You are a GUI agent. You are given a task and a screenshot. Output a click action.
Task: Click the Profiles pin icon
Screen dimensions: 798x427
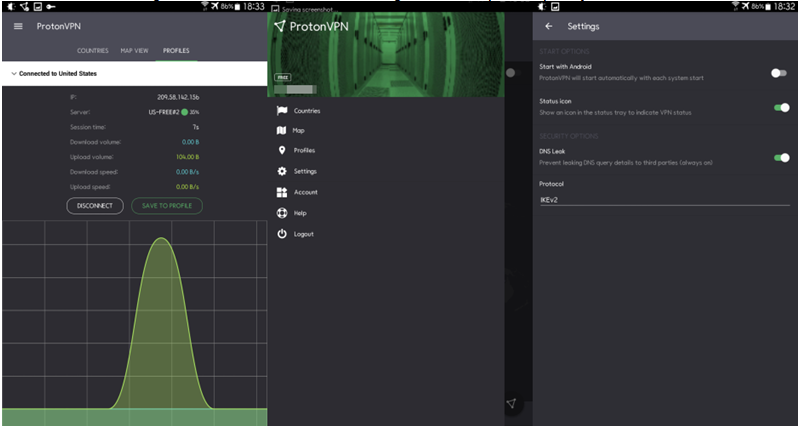[281, 151]
